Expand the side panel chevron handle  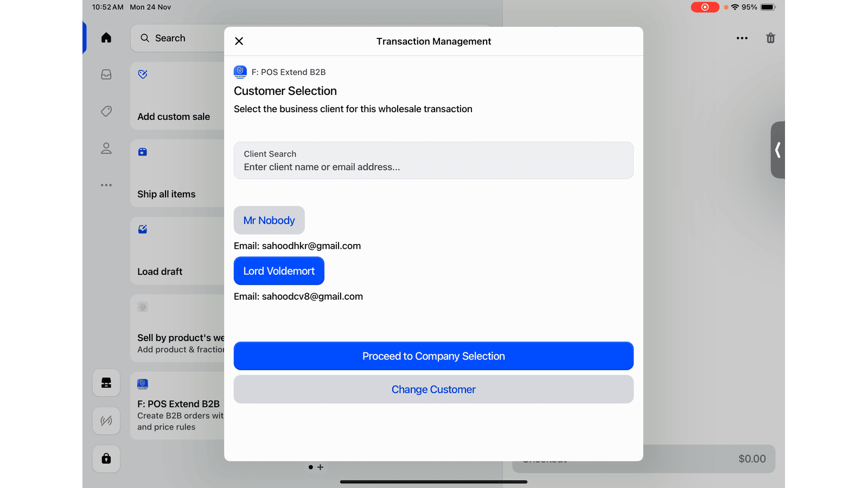pyautogui.click(x=778, y=150)
